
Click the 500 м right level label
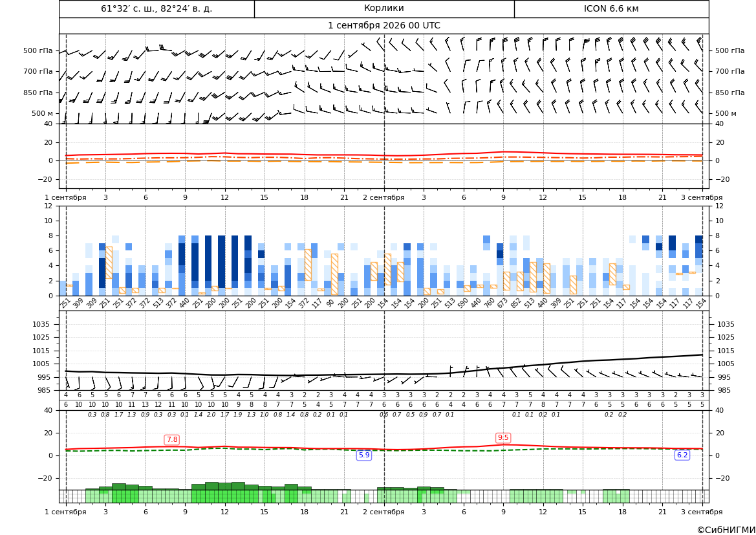(726, 113)
